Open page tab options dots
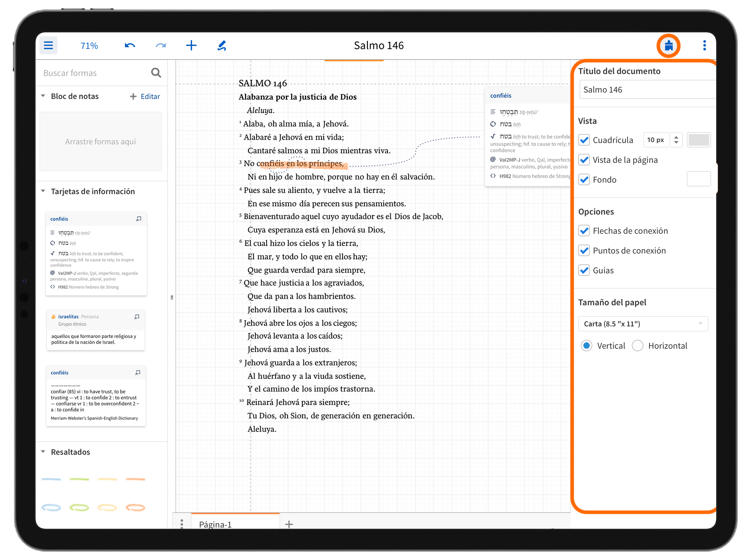This screenshot has width=756, height=552. (182, 524)
